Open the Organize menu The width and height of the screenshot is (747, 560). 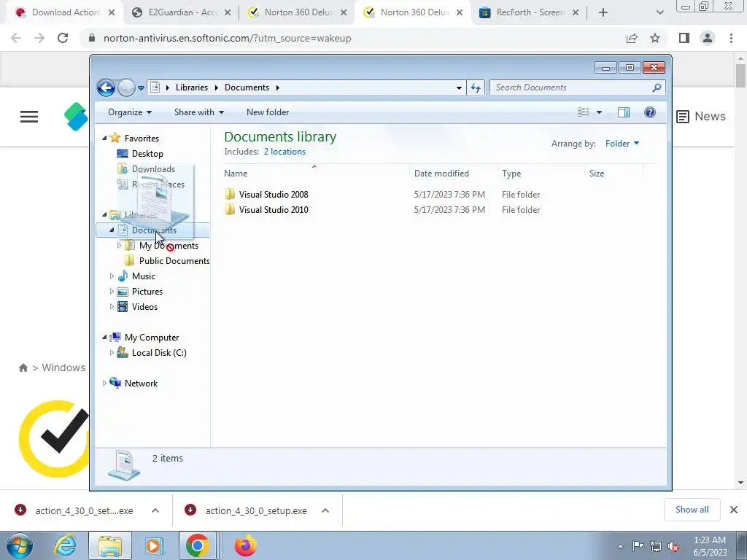pos(130,112)
